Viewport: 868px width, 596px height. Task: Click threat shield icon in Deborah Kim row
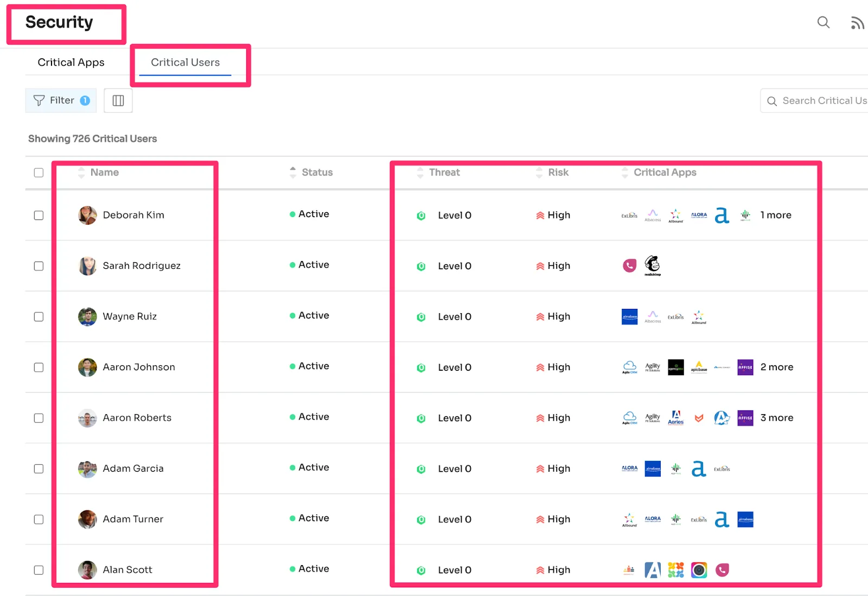tap(421, 215)
